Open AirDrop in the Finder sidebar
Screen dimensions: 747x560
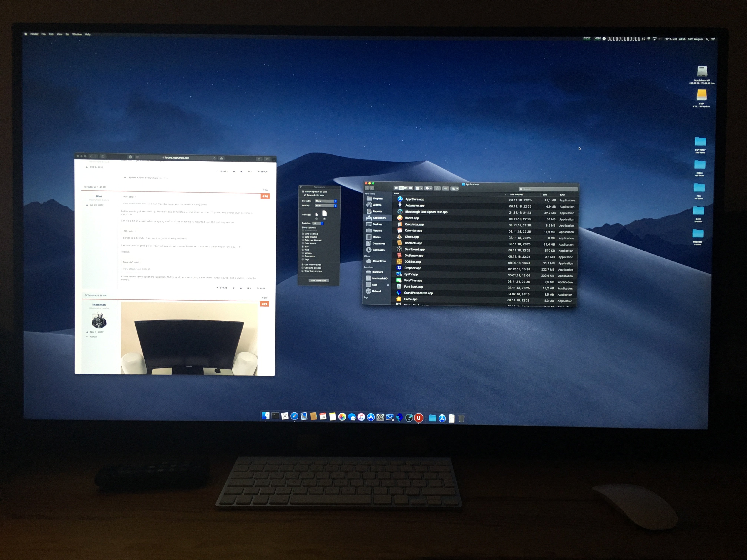click(x=377, y=205)
